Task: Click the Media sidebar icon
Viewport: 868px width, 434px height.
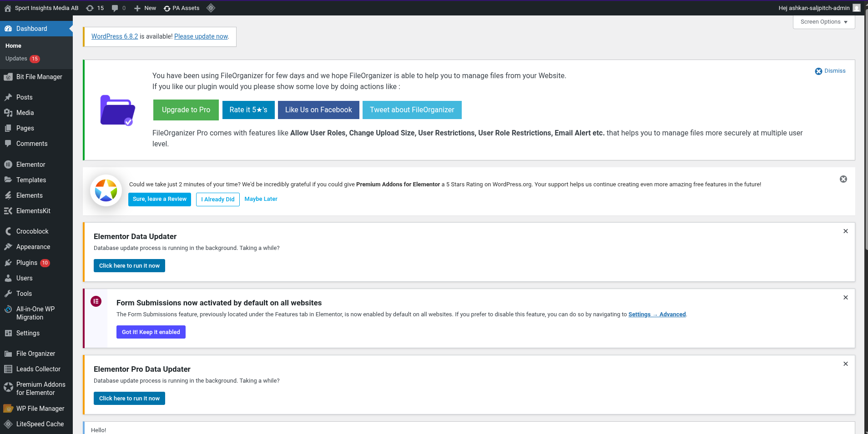Action: [8, 113]
